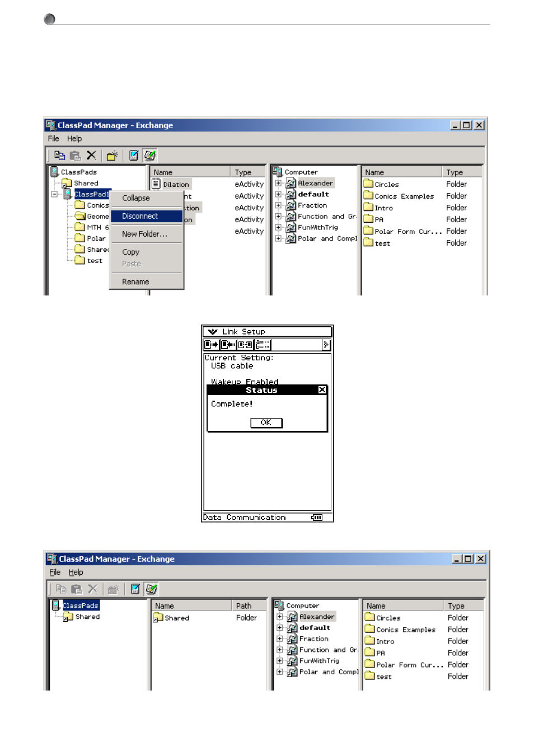
Task: Click Delete X icon in upper Exchange window
Action: click(x=91, y=156)
